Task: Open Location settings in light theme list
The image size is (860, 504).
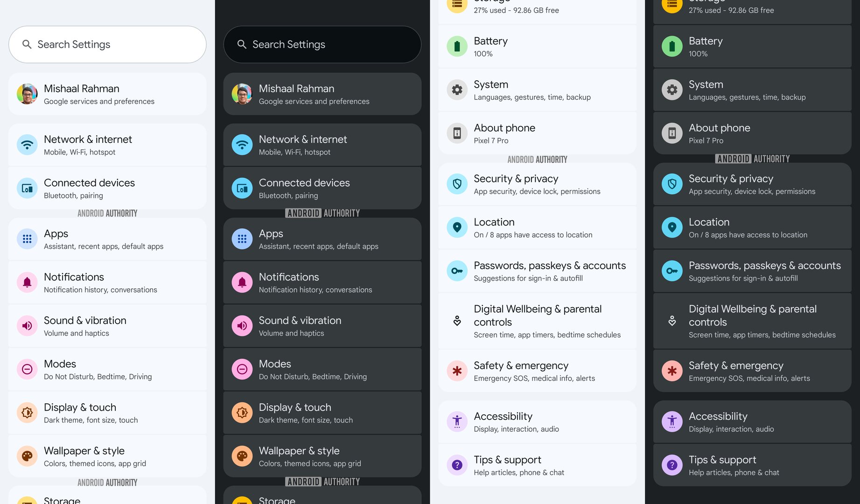Action: [x=538, y=227]
